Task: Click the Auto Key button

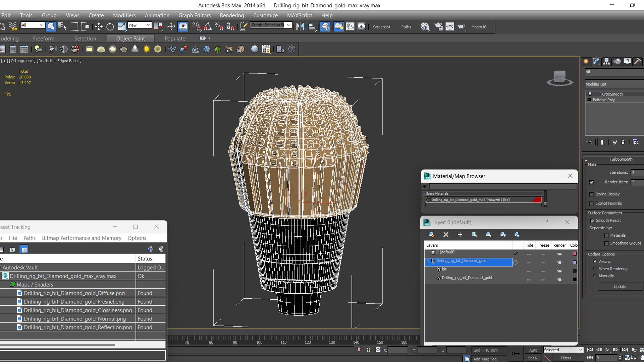Action: [533, 350]
